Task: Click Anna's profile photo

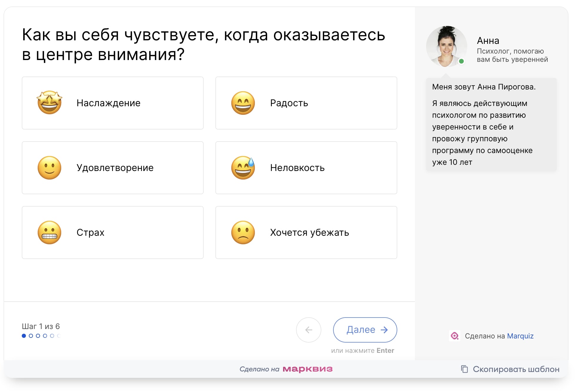Action: point(447,46)
